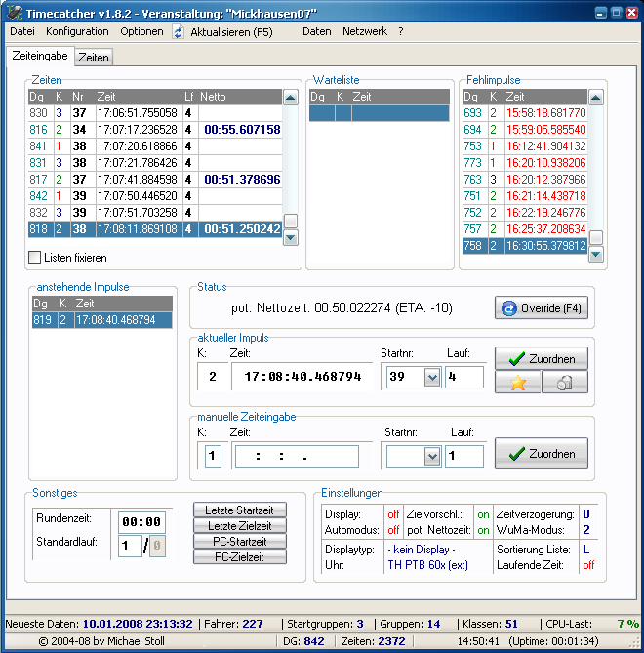Toggle the Zielvorschl. on setting
Image resolution: width=644 pixels, height=653 pixels.
coord(483,514)
